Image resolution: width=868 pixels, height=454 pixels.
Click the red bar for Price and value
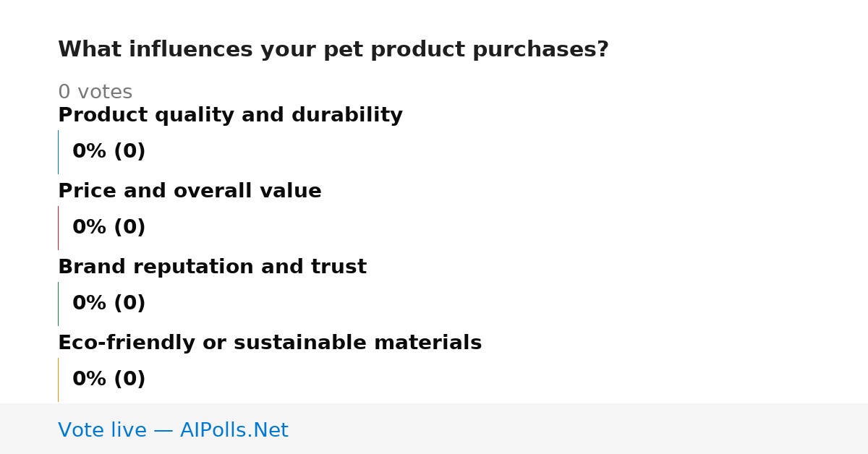tap(58, 228)
